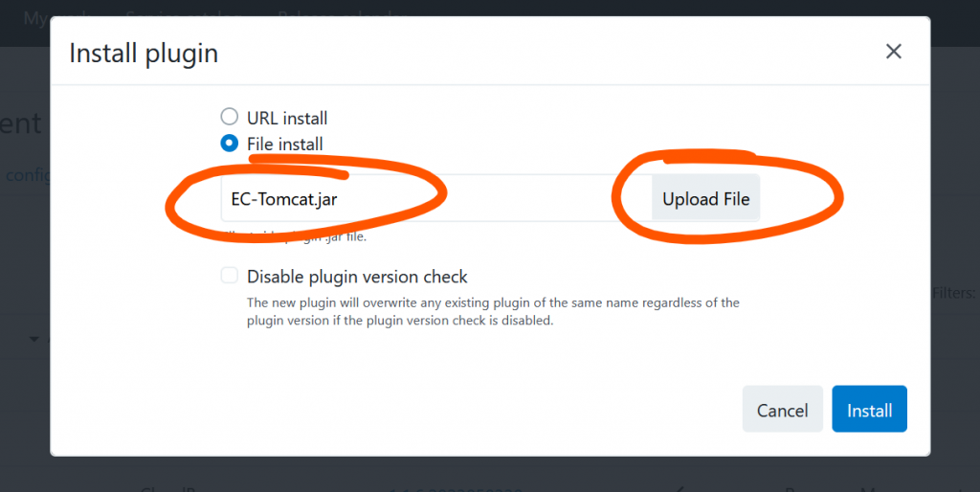This screenshot has width=980, height=492.
Task: Click the File install label text
Action: [x=285, y=145]
